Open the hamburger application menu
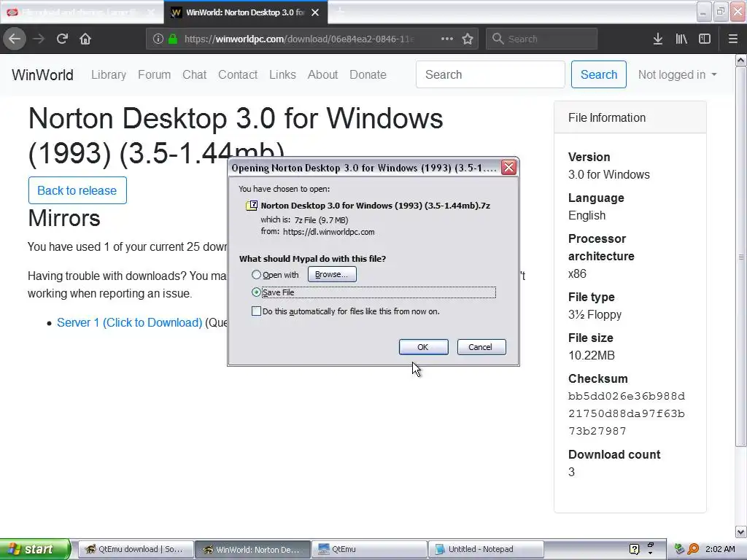This screenshot has width=747, height=560. click(x=732, y=39)
